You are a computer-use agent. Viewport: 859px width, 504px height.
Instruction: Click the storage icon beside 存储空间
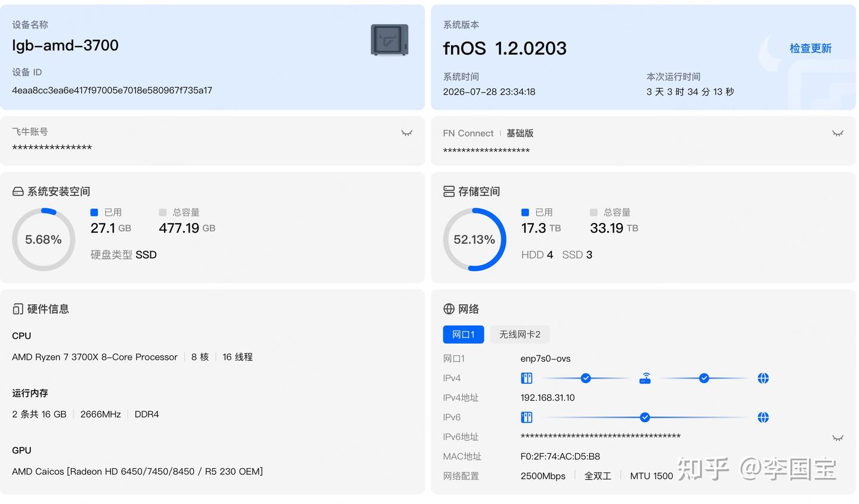449,191
